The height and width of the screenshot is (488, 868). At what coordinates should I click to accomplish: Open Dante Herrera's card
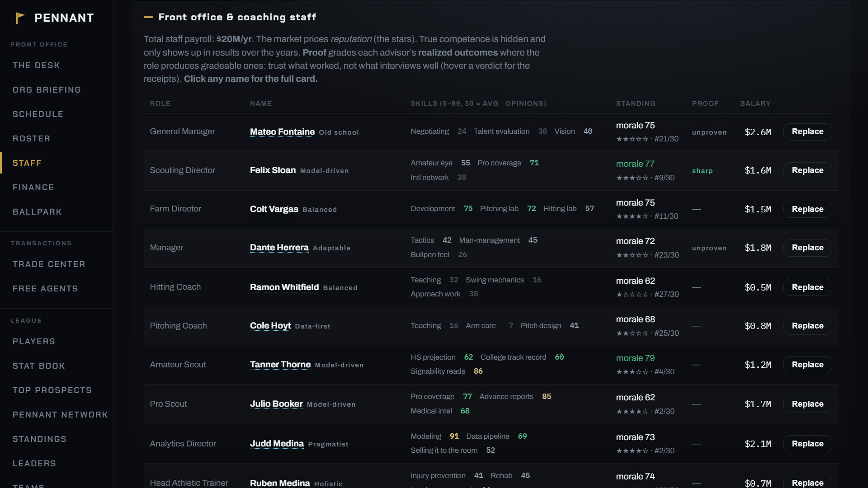[x=279, y=248]
